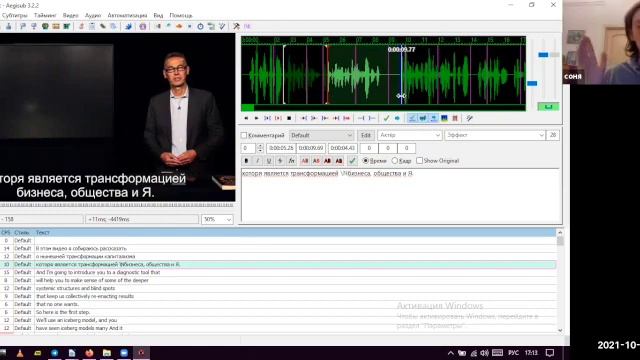Open the Spell Checker toolbar icon
This screenshot has width=640, height=360.
222,26
